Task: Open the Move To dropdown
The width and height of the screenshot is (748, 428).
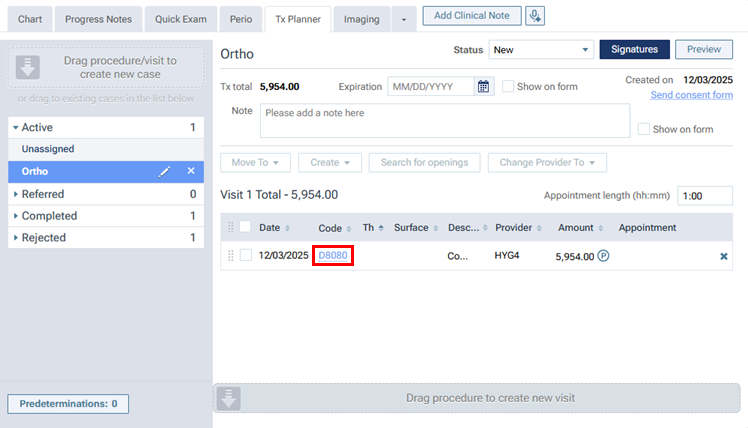Action: pyautogui.click(x=255, y=162)
